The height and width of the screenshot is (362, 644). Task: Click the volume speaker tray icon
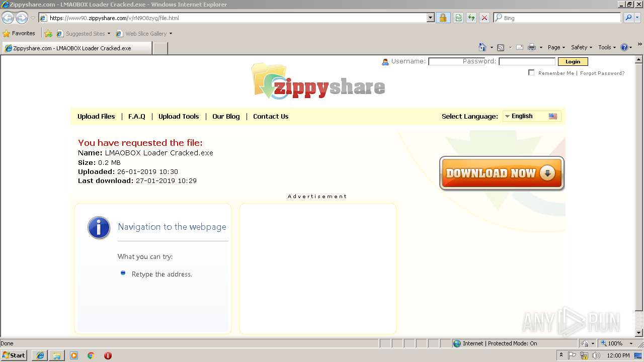point(596,355)
